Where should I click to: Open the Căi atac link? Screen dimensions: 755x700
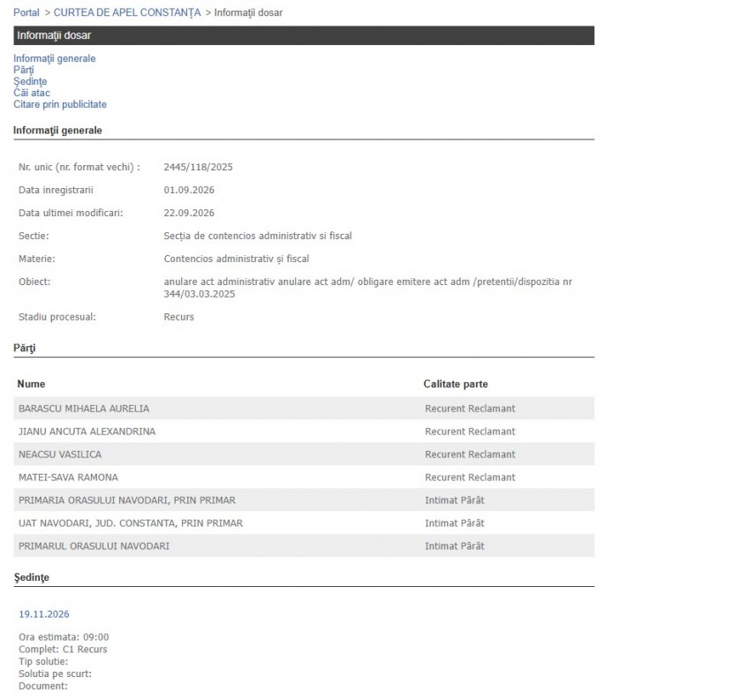coord(32,93)
